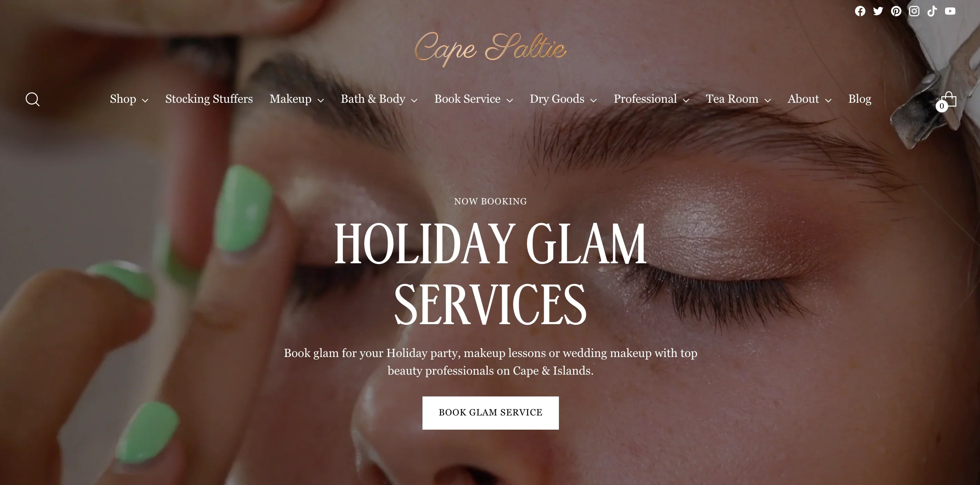This screenshot has height=485, width=980.
Task: Open the shopping cart bag icon
Action: pos(946,101)
